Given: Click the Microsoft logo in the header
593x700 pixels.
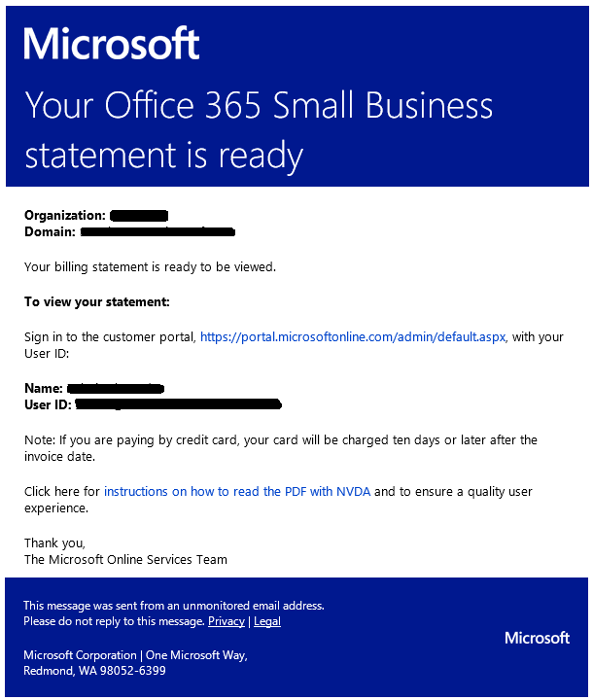Looking at the screenshot, I should [111, 44].
